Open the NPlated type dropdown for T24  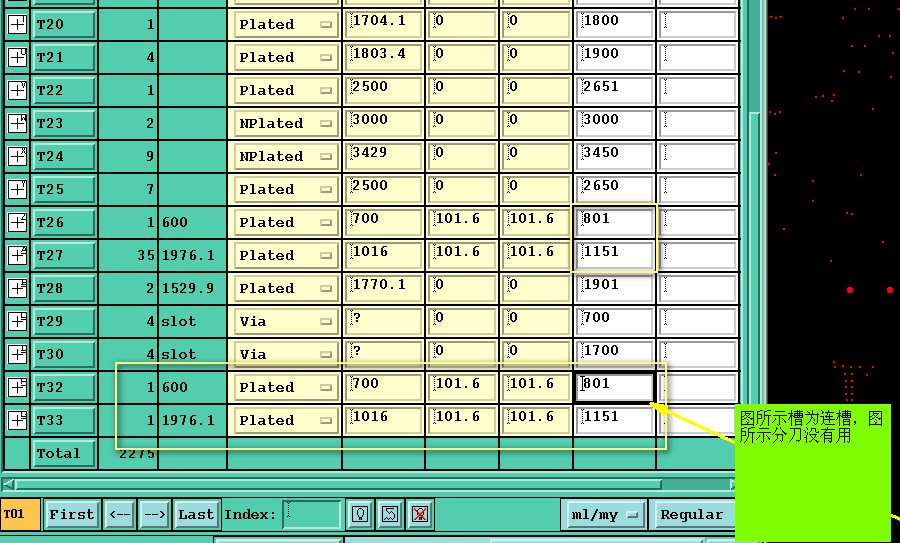coord(285,157)
